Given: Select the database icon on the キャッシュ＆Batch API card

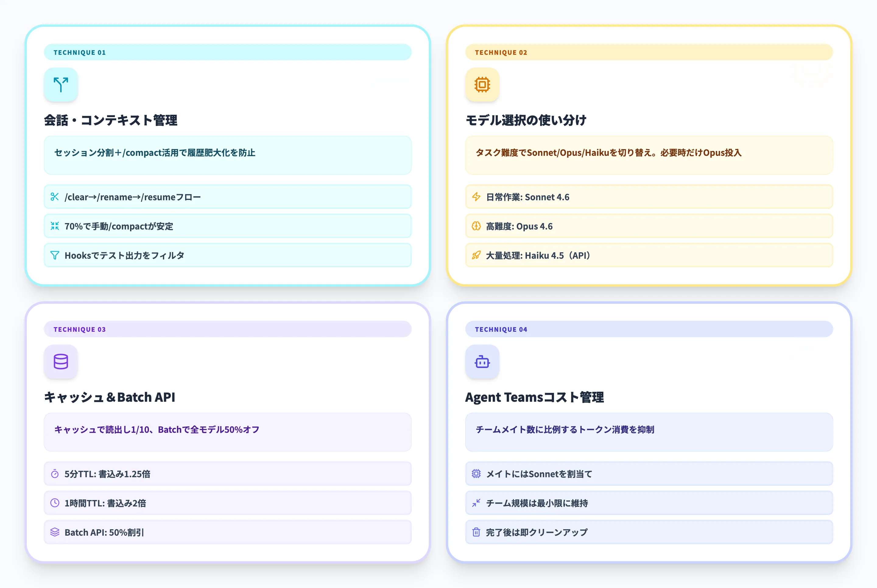Looking at the screenshot, I should [61, 362].
